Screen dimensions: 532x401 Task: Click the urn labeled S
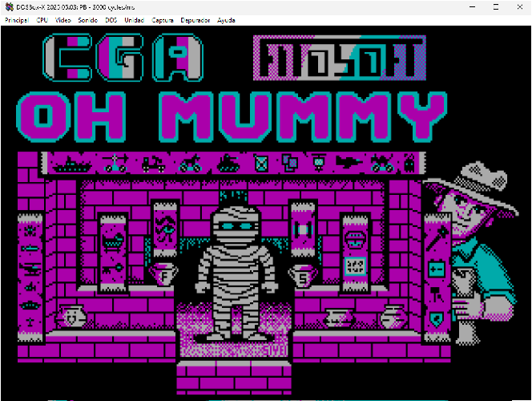pos(303,277)
